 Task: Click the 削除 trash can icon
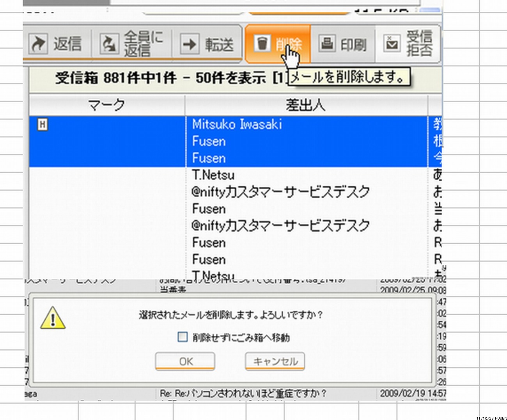click(x=263, y=43)
